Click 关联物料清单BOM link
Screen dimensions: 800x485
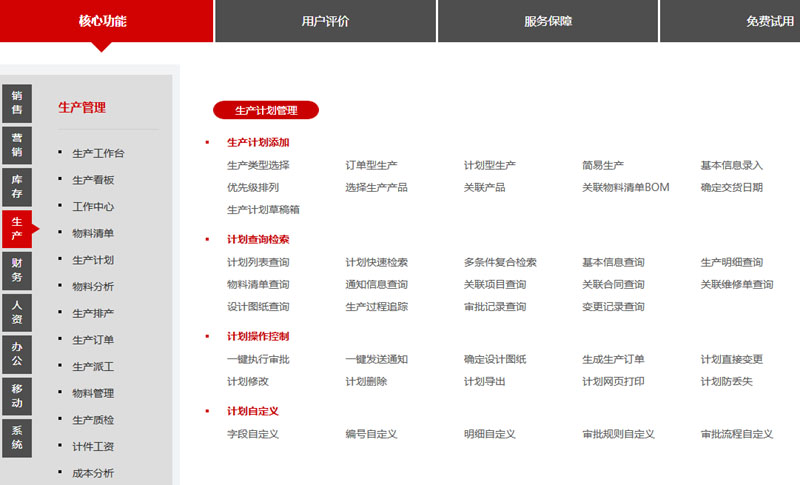625,187
